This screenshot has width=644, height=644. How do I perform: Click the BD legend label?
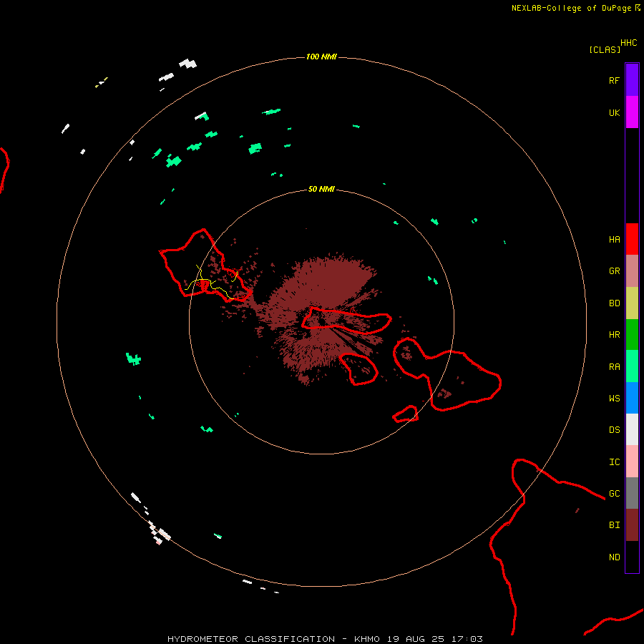[x=614, y=303]
